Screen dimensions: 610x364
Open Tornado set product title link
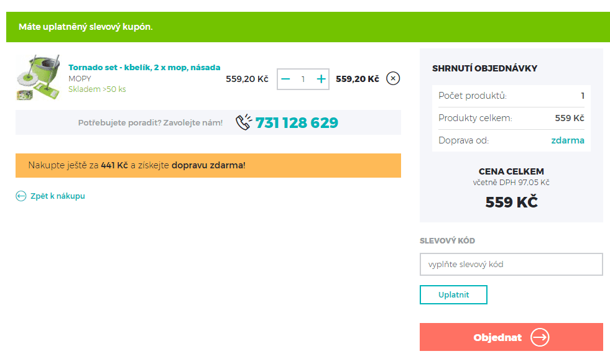144,67
